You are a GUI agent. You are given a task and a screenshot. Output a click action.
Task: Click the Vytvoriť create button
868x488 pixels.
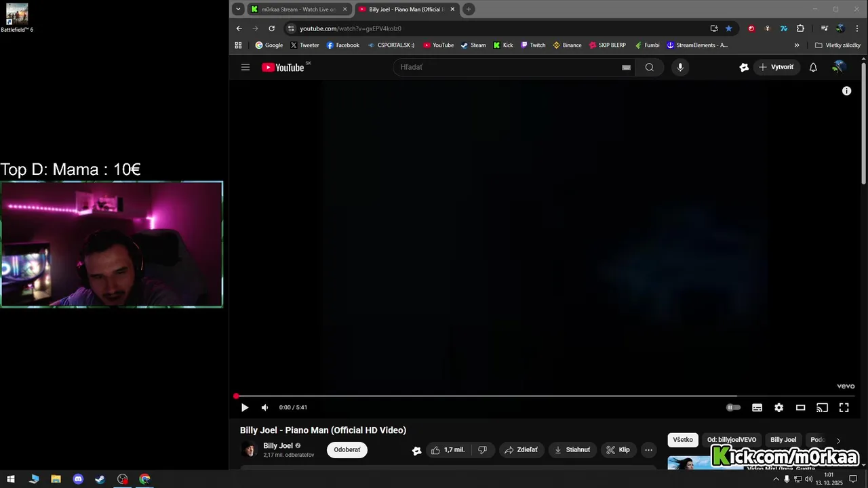[x=776, y=67]
